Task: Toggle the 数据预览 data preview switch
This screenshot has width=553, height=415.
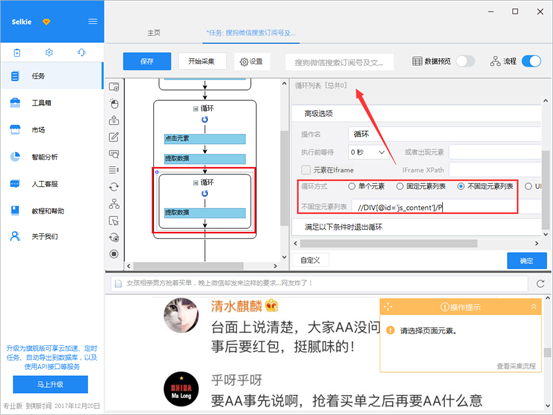Action: [466, 61]
